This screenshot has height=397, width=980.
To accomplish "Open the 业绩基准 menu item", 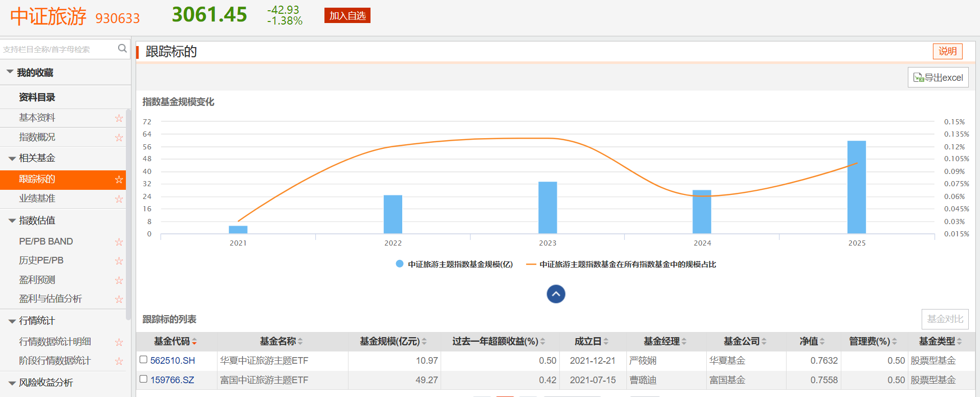I will (37, 198).
